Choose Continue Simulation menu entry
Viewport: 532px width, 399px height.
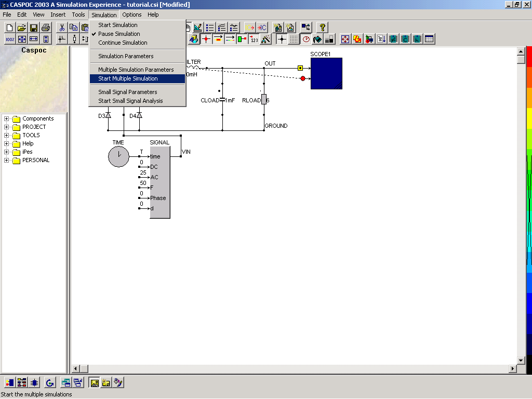click(137, 43)
